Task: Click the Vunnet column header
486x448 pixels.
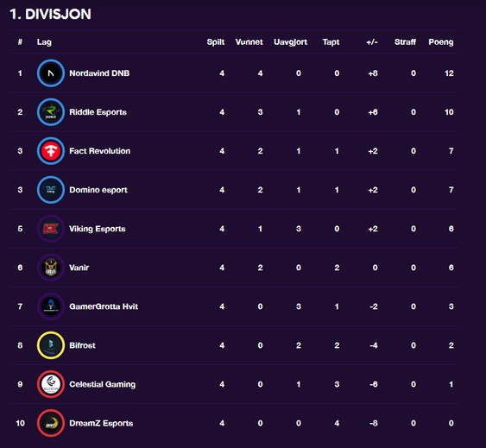Action: pyautogui.click(x=249, y=41)
